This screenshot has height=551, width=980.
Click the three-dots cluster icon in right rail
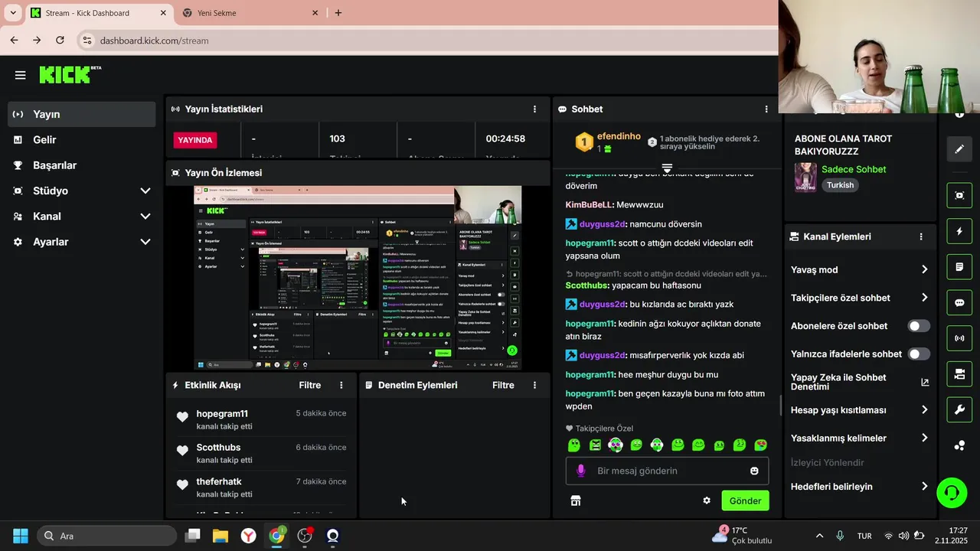pyautogui.click(x=959, y=445)
